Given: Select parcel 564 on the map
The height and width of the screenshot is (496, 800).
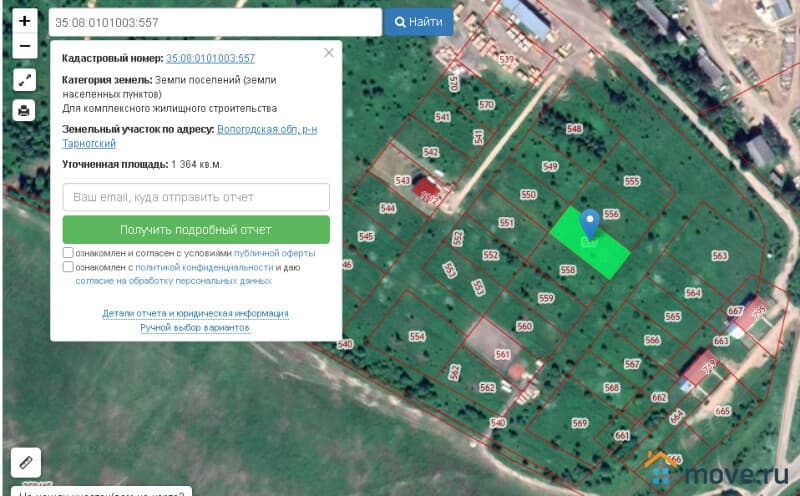Looking at the screenshot, I should pos(693,293).
